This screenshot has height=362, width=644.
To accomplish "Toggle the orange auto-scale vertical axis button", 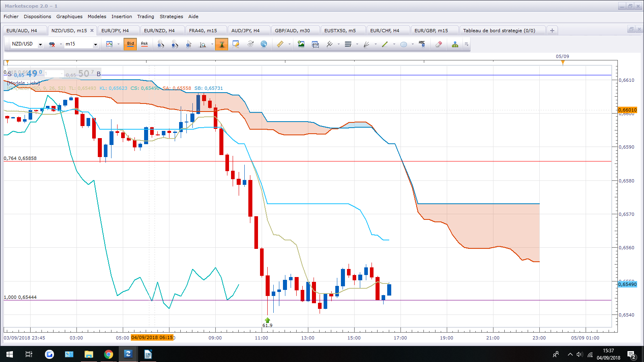I will pyautogui.click(x=222, y=44).
